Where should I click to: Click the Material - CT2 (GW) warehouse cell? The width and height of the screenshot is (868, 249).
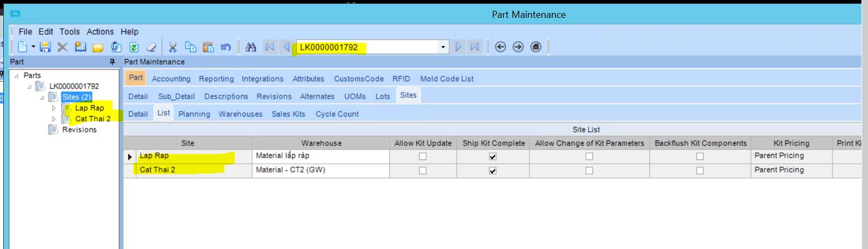321,170
